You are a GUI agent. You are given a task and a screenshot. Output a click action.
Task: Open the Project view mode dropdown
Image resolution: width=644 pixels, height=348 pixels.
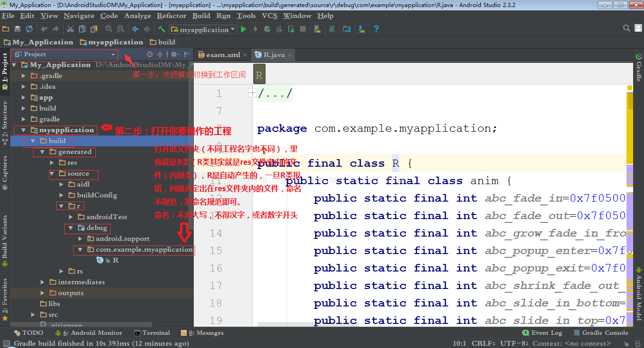[64, 54]
